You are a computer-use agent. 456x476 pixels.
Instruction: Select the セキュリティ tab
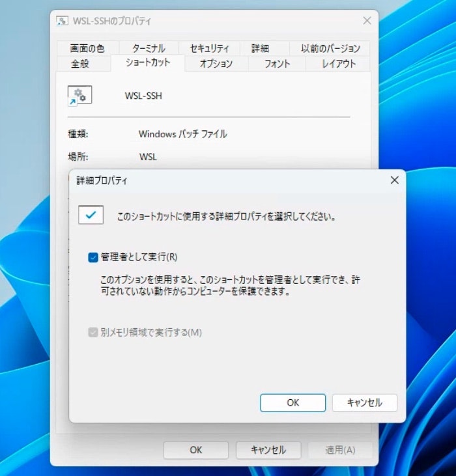(x=210, y=49)
